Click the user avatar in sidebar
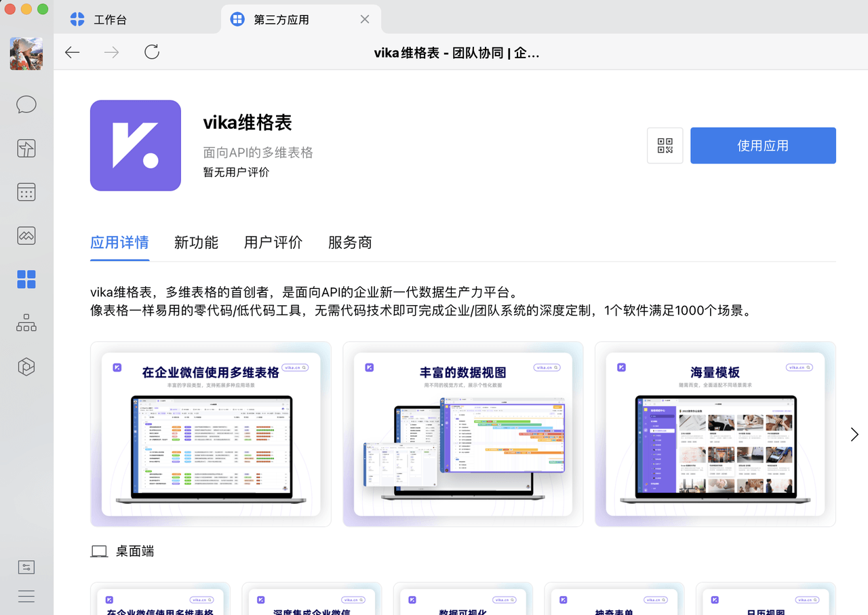868x615 pixels. pos(26,54)
